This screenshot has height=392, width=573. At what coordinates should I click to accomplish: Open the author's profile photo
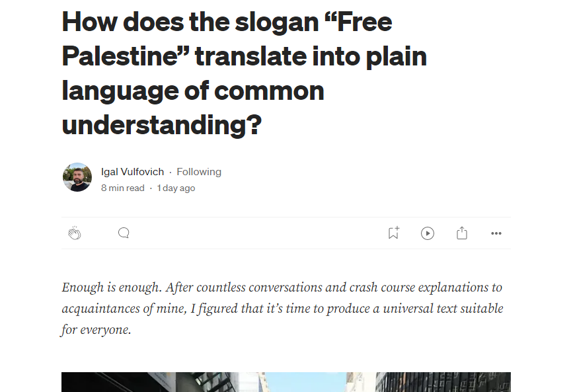77,177
